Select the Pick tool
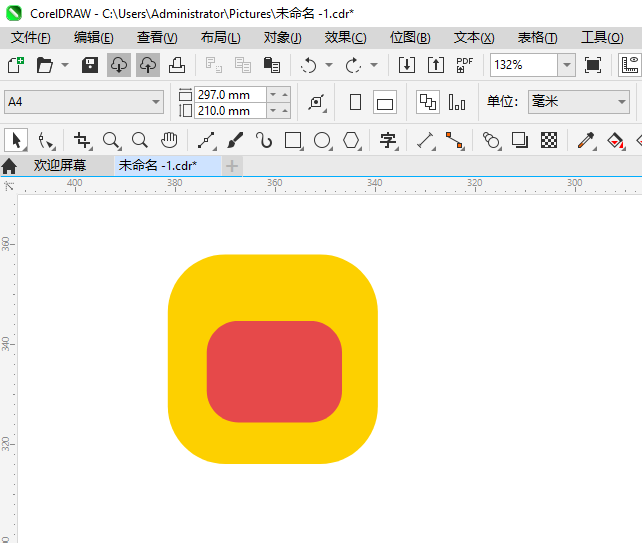Viewport: 642px width, 543px height. tap(16, 140)
